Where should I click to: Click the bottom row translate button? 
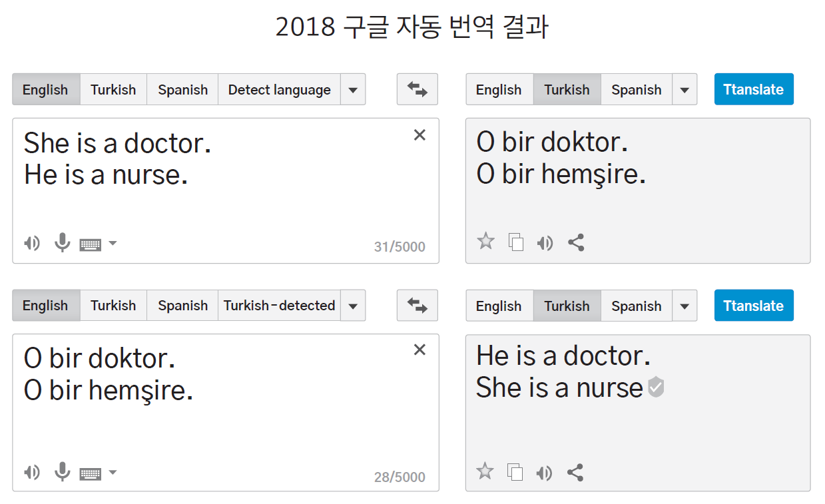click(x=754, y=306)
